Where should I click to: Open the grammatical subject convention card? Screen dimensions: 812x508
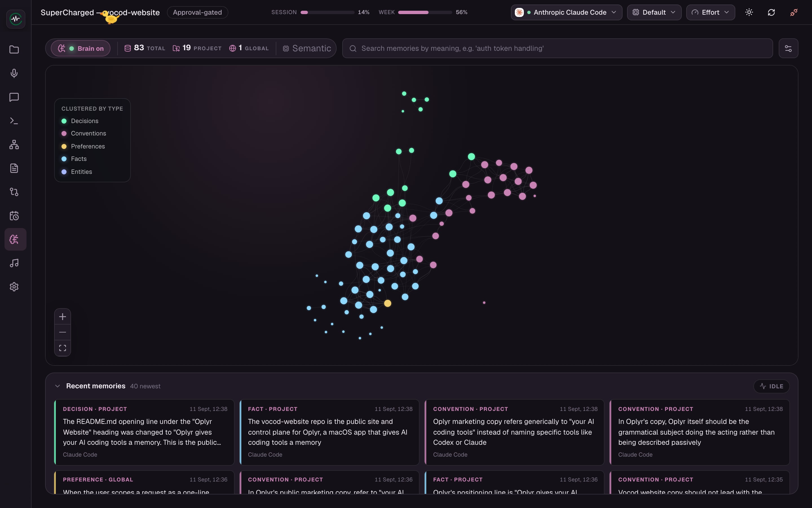699,432
